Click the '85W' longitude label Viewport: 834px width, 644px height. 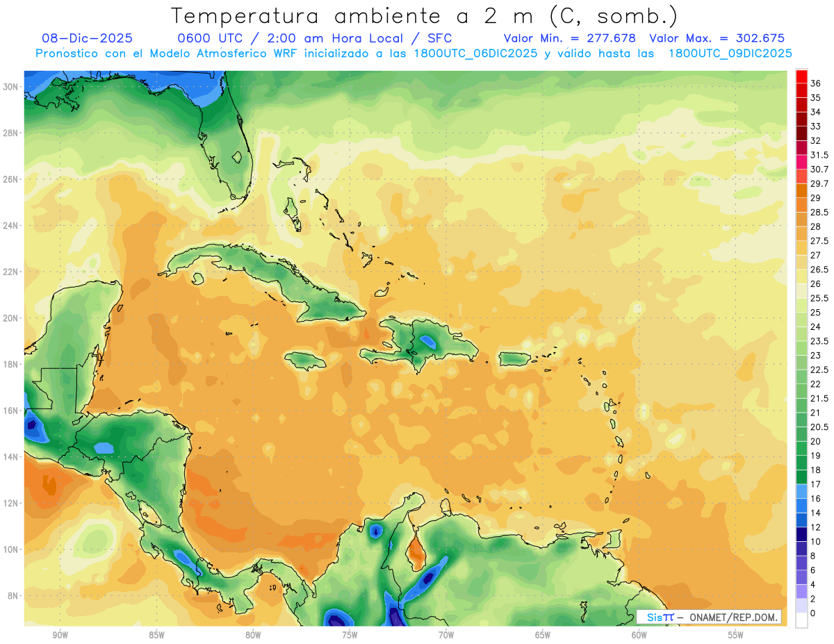tap(156, 636)
